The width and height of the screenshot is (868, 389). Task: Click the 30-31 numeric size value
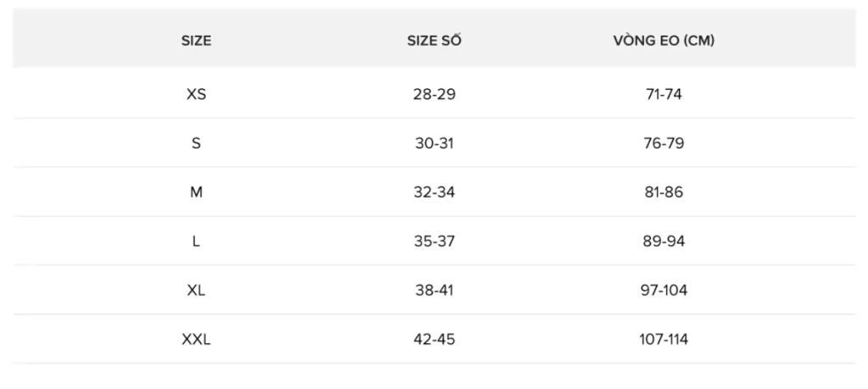(x=435, y=144)
